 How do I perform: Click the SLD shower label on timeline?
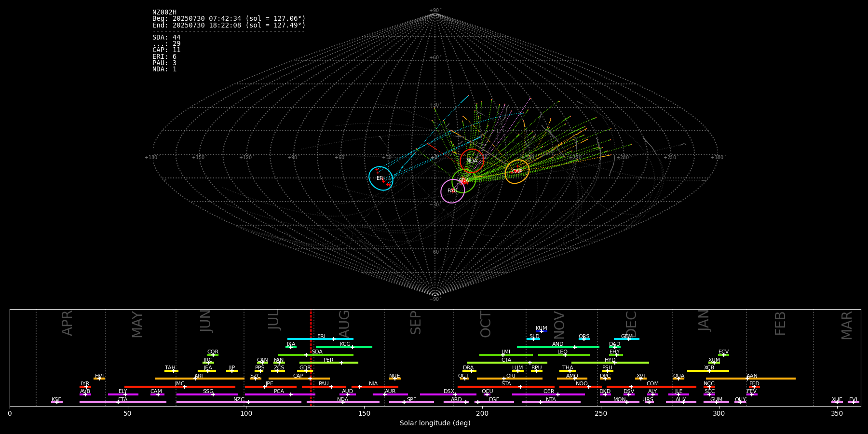coord(534,337)
